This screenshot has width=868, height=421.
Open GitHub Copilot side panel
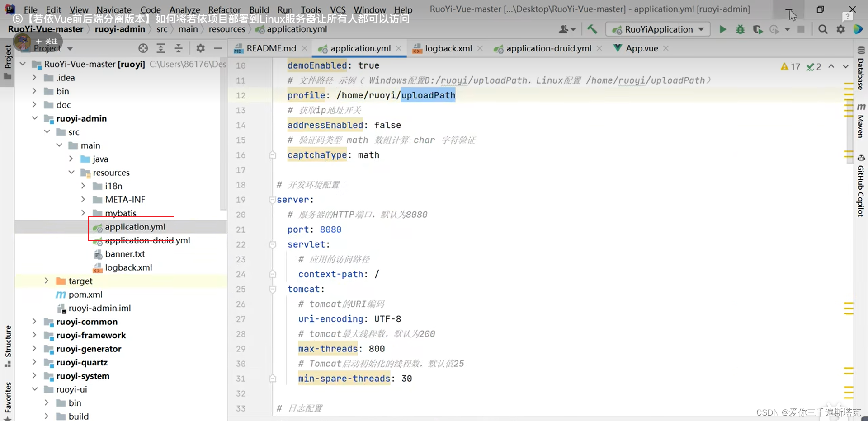point(861,186)
